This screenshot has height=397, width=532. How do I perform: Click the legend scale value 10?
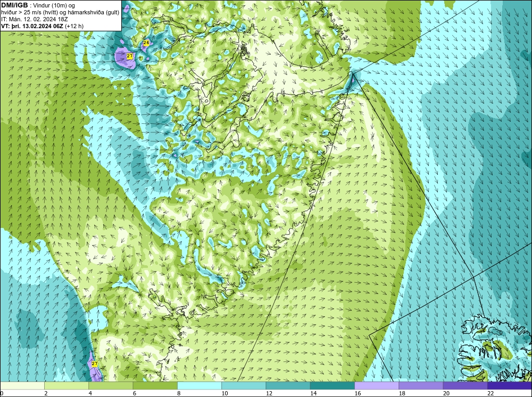coord(225,393)
